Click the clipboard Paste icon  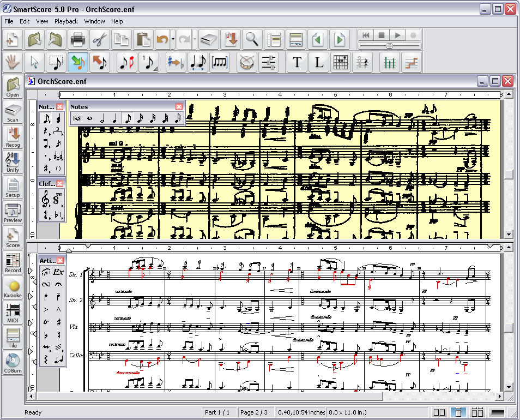click(143, 39)
